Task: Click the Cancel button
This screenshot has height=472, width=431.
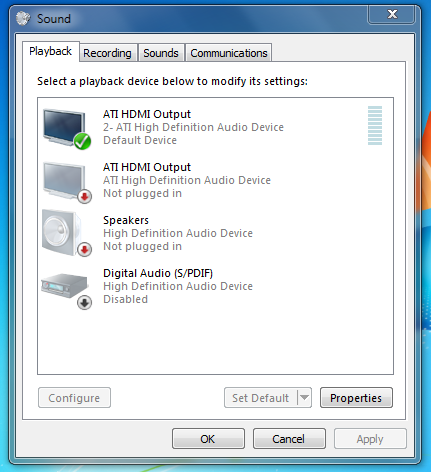Action: (289, 439)
